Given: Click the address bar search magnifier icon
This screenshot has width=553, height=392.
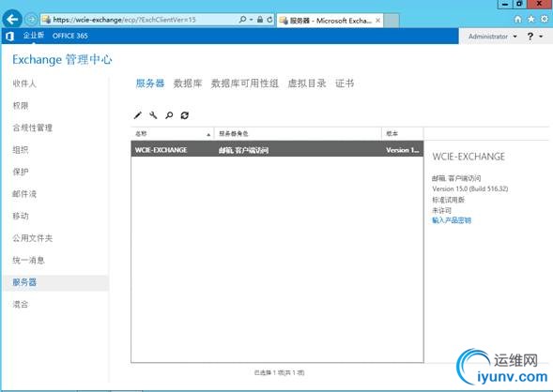Looking at the screenshot, I should (x=242, y=20).
